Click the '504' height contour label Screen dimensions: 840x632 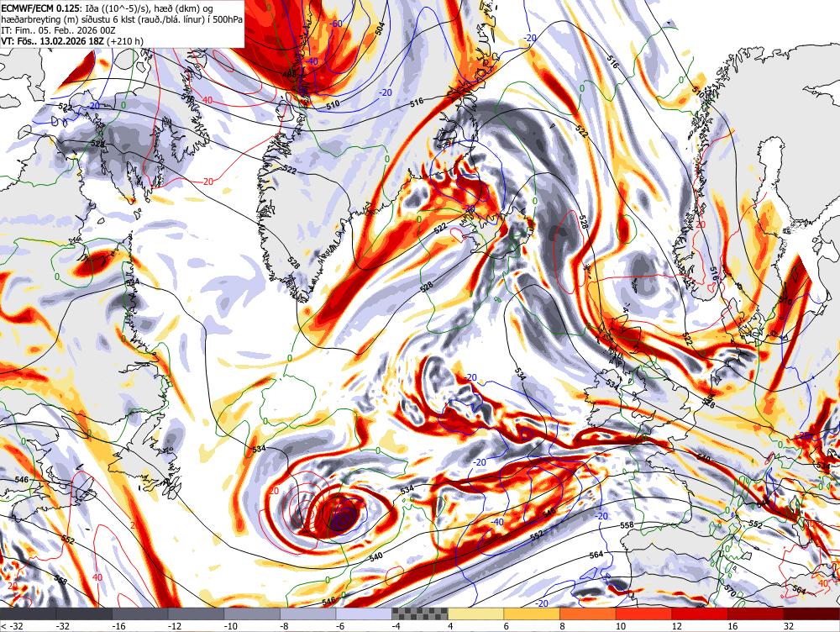[x=380, y=29]
